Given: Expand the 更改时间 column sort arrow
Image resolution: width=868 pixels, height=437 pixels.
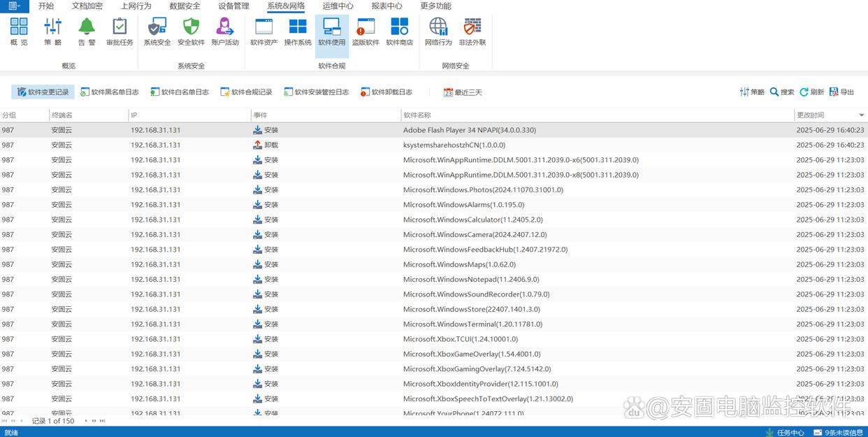Looking at the screenshot, I should (x=861, y=115).
